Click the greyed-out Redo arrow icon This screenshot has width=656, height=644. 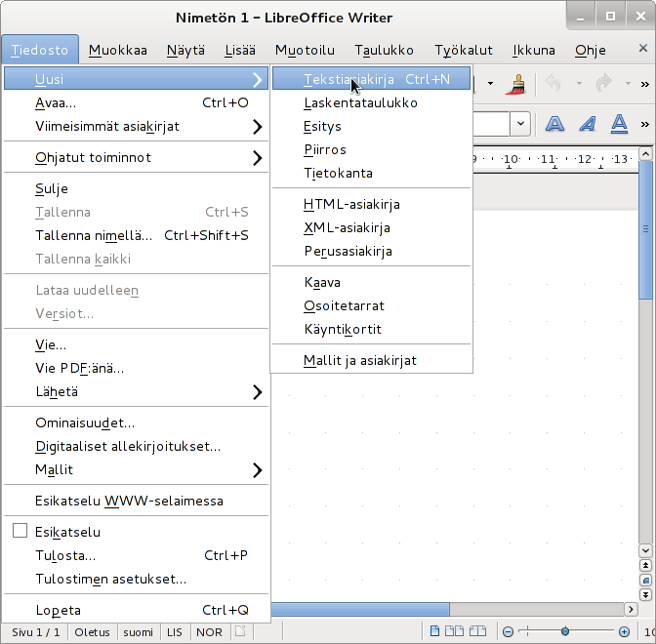coord(603,83)
